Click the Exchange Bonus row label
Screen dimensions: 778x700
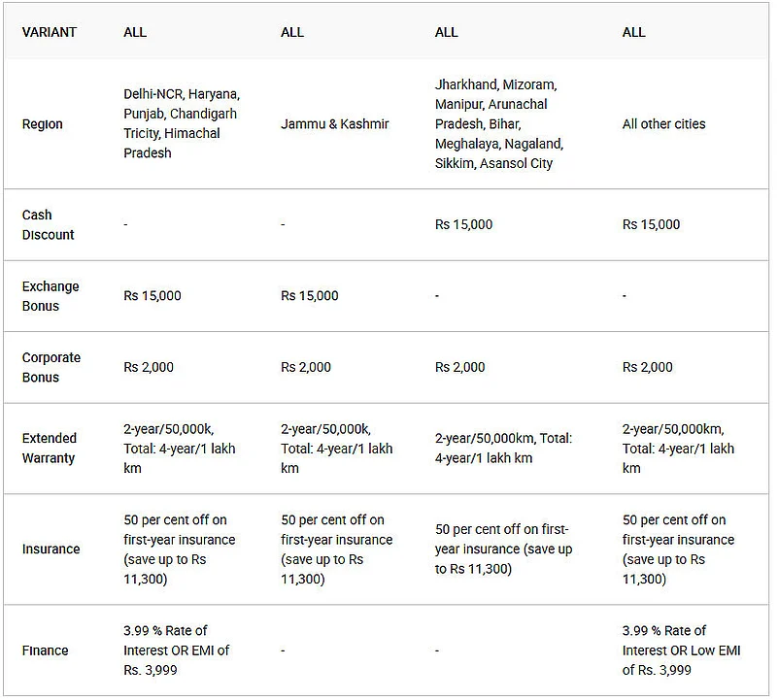51,296
